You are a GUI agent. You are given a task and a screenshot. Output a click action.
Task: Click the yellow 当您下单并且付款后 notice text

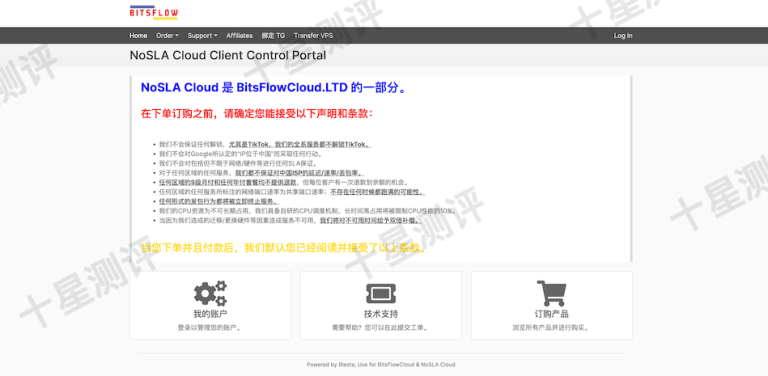click(x=284, y=248)
